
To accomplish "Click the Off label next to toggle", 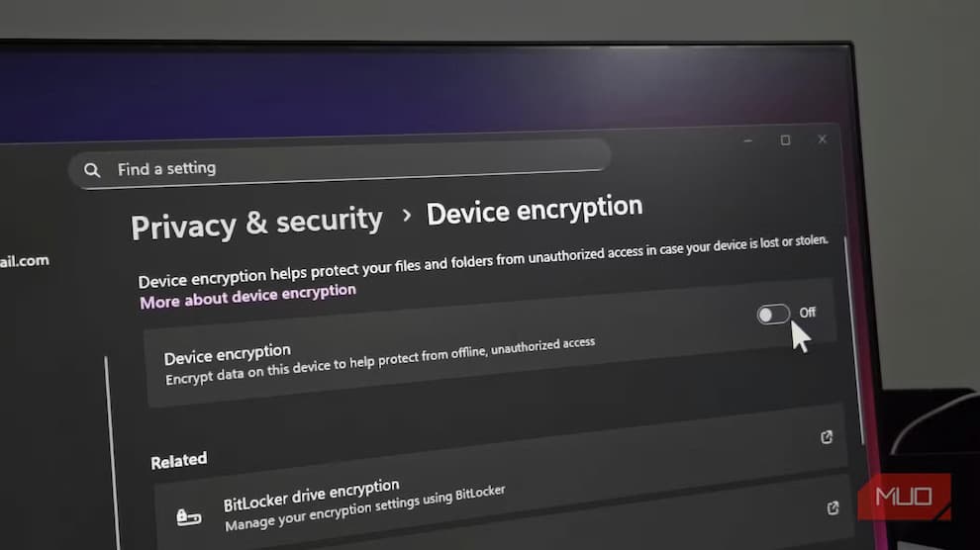I will click(807, 313).
